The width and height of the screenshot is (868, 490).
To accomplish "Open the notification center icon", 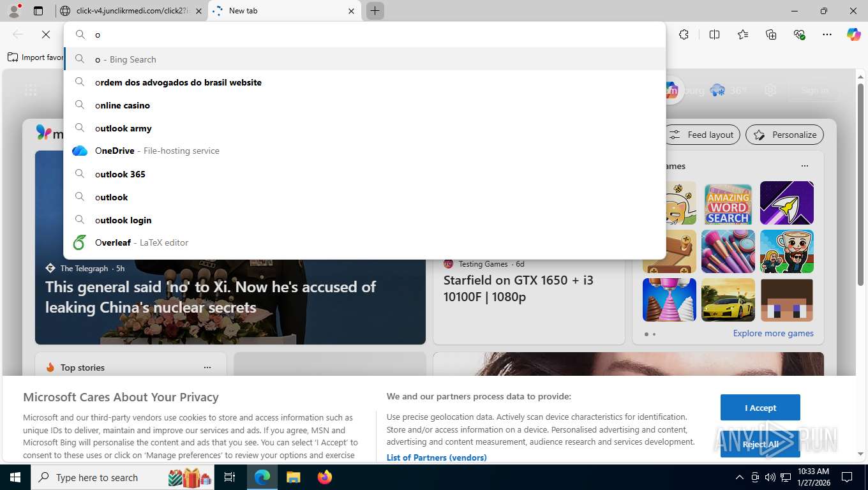I will tap(847, 477).
